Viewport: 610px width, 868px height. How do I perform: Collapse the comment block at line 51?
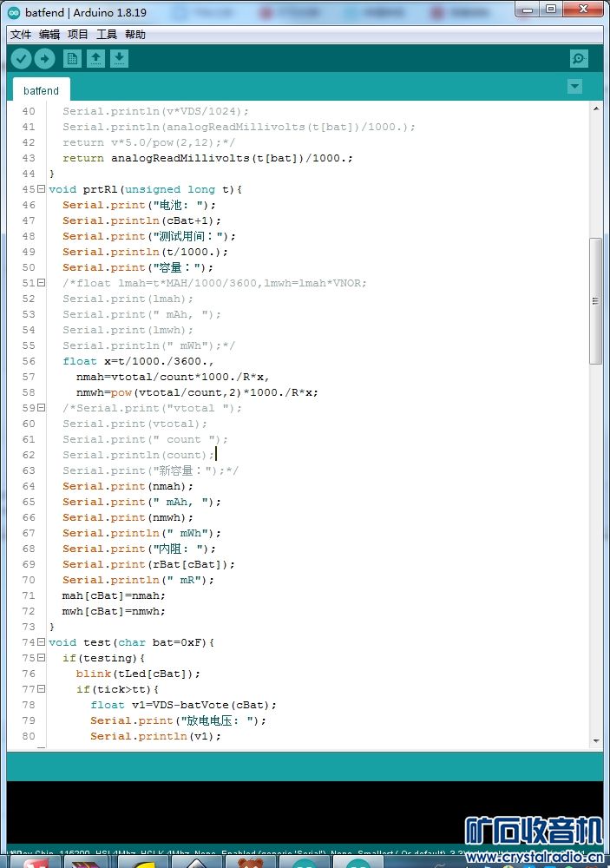(41, 283)
